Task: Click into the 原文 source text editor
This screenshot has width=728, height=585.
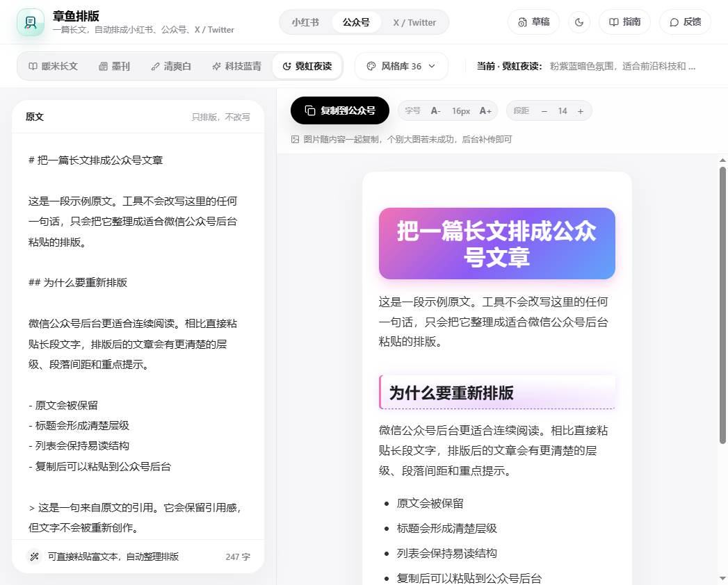Action: point(138,336)
